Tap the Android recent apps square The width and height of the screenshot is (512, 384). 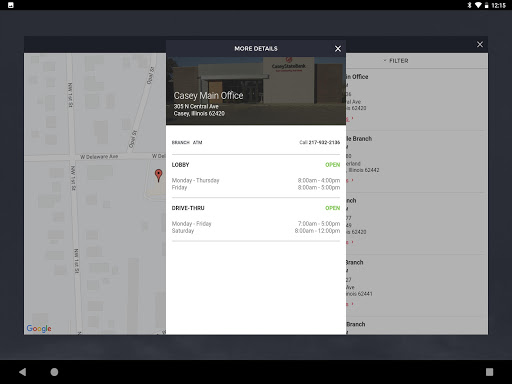[489, 372]
